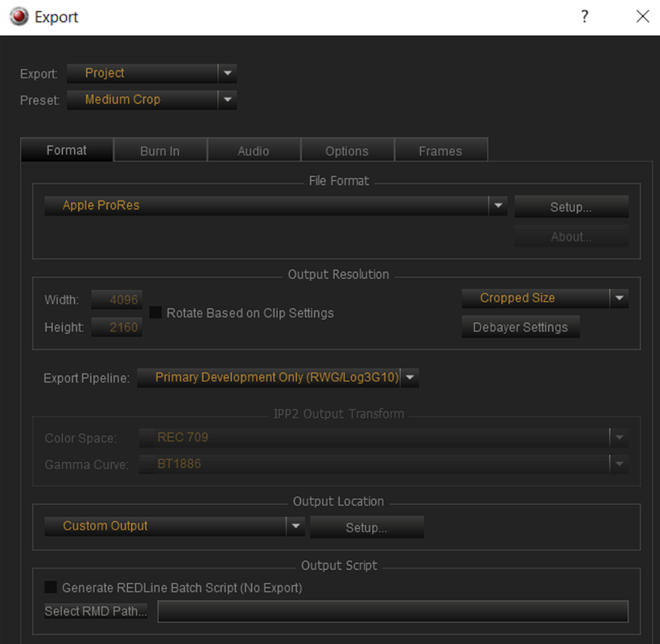Image resolution: width=660 pixels, height=644 pixels.
Task: Enable Rotate Based on Clip Settings
Action: pos(155,312)
